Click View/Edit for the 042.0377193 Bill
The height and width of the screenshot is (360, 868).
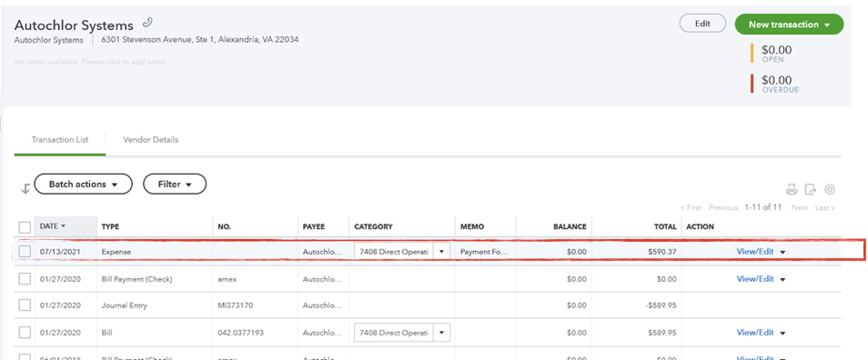[x=755, y=333]
